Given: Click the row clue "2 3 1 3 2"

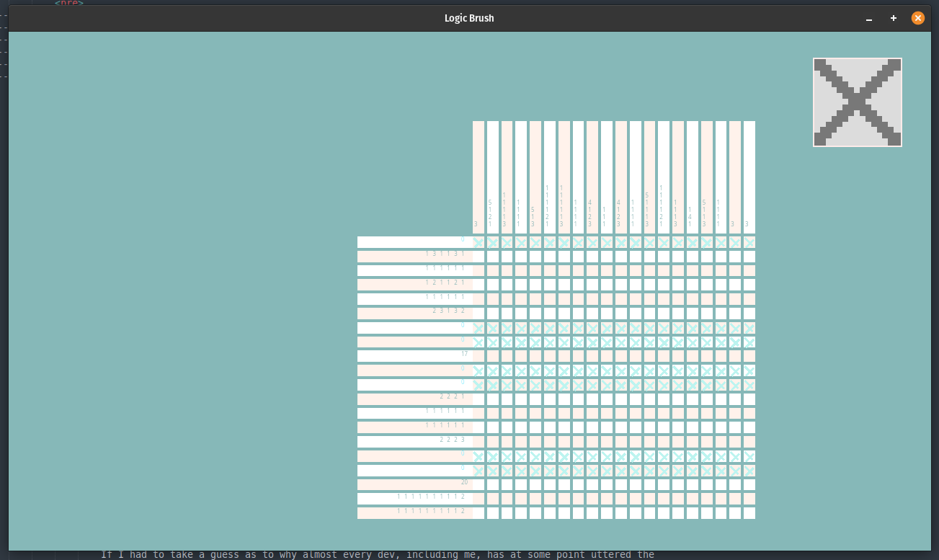Looking at the screenshot, I should coord(448,311).
